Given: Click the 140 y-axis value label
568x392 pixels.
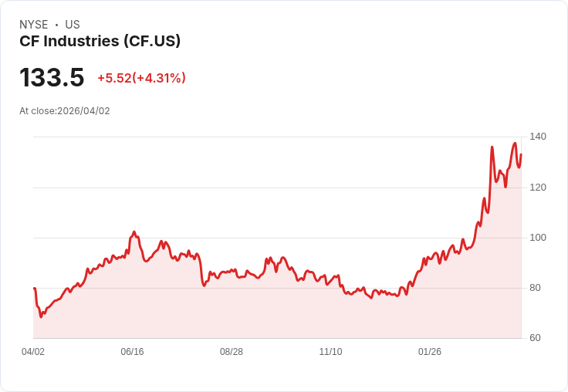Looking at the screenshot, I should click(x=538, y=137).
